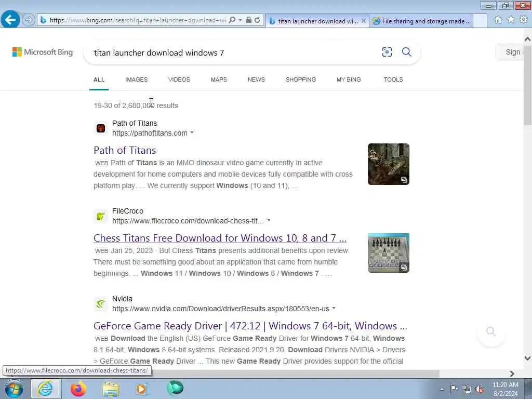This screenshot has height=399, width=532.
Task: Open the MY BING tab
Action: click(349, 79)
